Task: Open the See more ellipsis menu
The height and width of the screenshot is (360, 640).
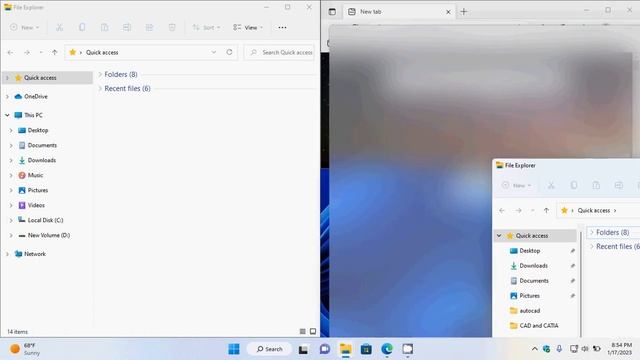Action: (x=282, y=27)
